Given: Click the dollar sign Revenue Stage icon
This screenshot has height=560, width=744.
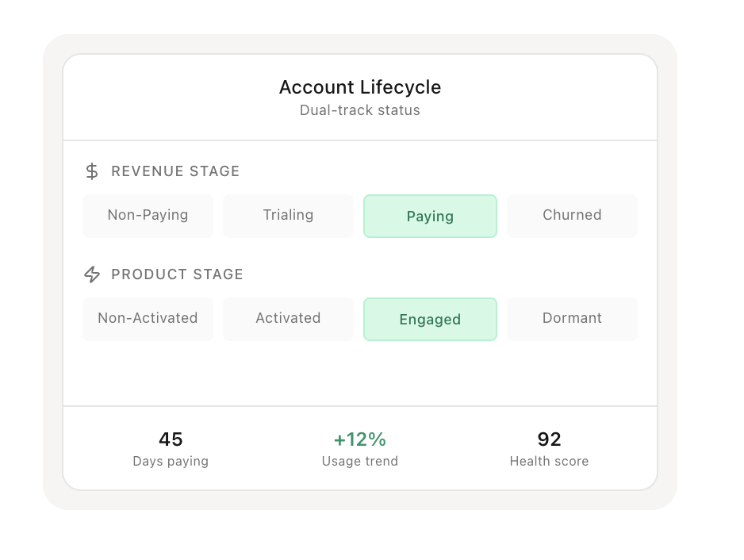Looking at the screenshot, I should pyautogui.click(x=91, y=171).
